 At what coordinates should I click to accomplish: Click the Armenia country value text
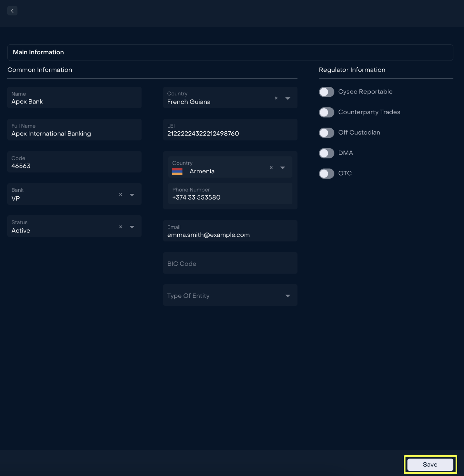pos(202,171)
